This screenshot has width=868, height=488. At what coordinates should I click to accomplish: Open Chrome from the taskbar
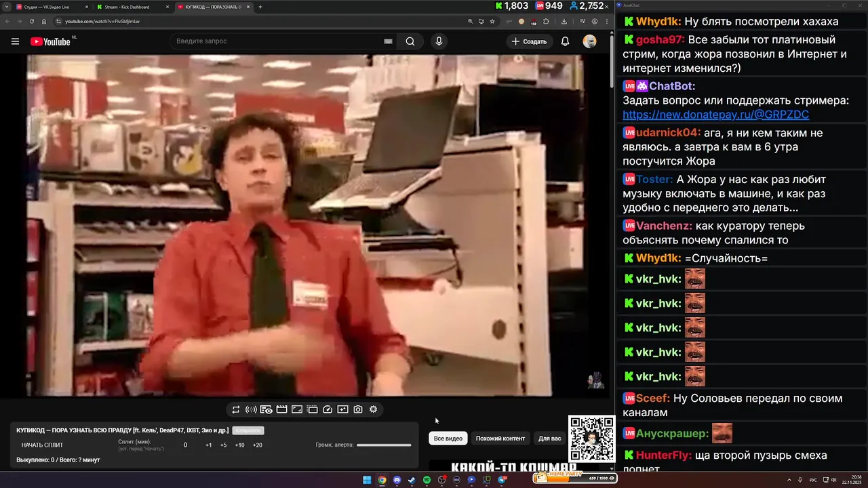tap(382, 480)
